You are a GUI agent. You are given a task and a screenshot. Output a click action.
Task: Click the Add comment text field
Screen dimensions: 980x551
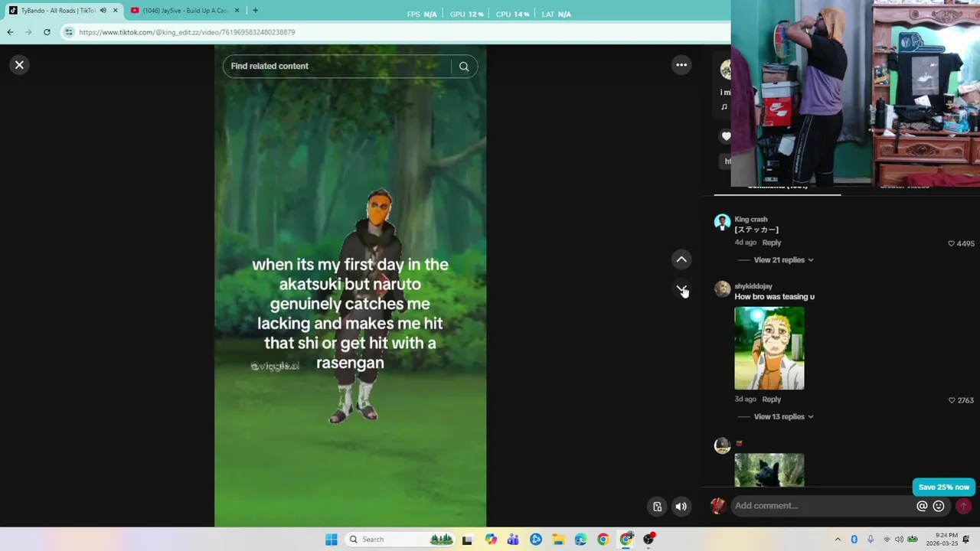click(823, 506)
